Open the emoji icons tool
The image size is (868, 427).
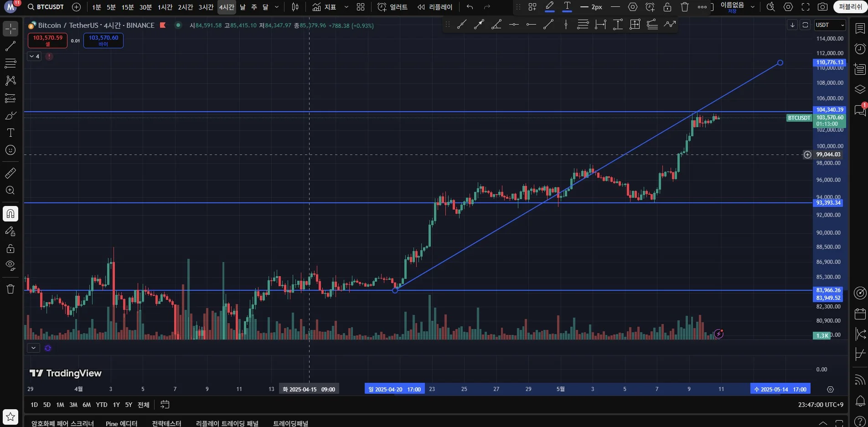point(10,150)
